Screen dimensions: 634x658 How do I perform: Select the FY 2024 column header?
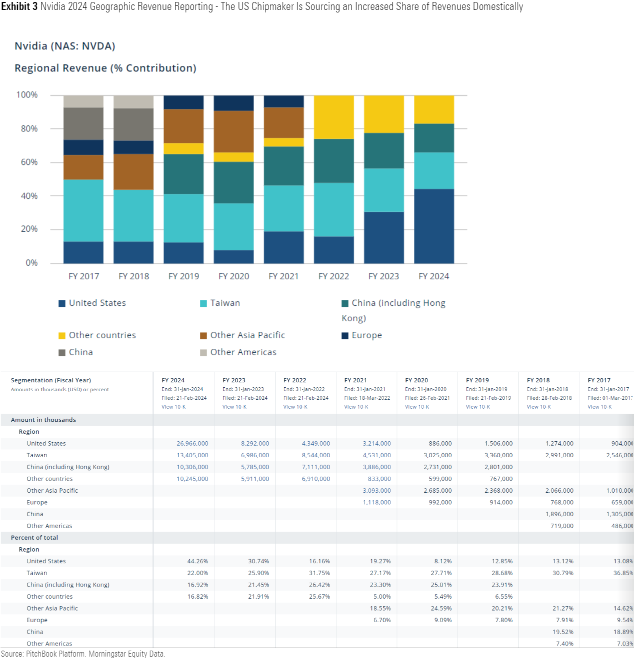click(175, 381)
